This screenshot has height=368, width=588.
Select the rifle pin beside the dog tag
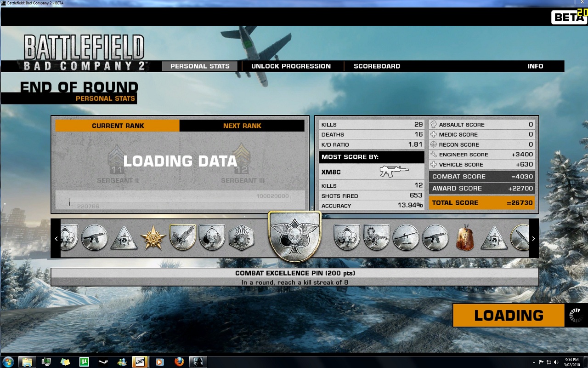(435, 237)
